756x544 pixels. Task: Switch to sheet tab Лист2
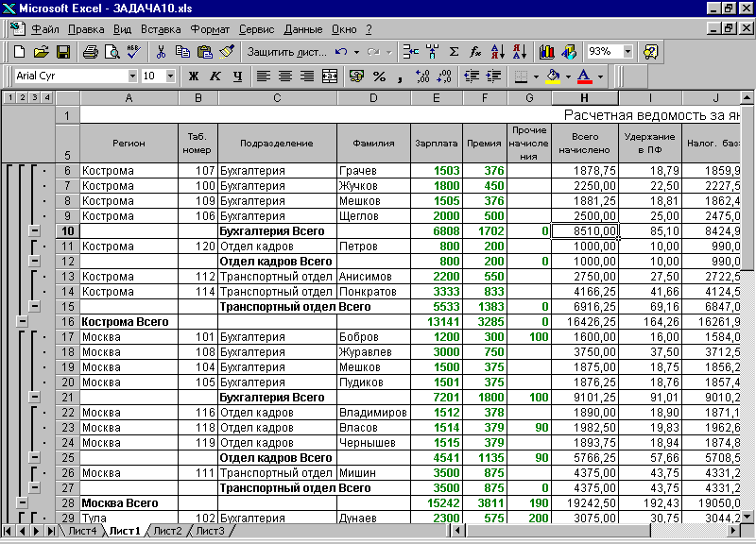(167, 531)
